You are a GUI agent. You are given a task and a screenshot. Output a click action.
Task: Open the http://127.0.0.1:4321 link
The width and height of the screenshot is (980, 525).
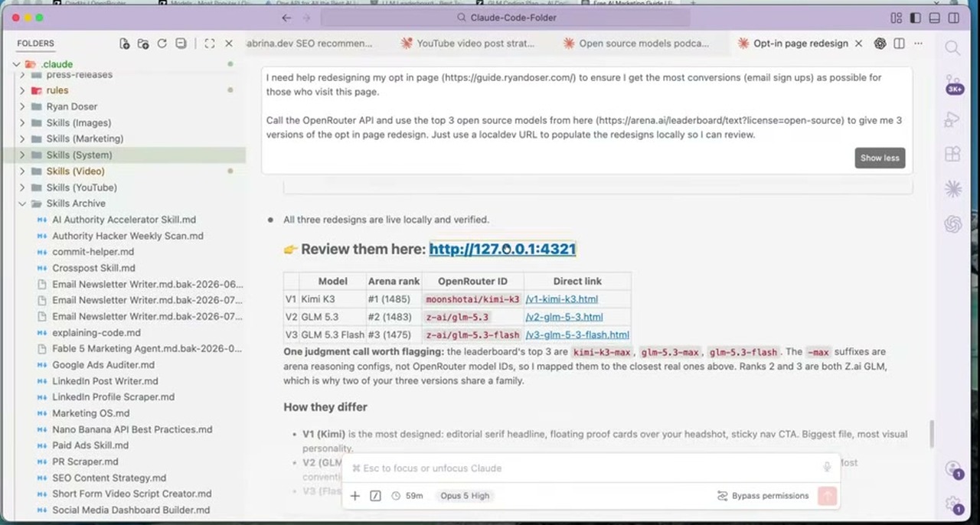[x=502, y=249]
